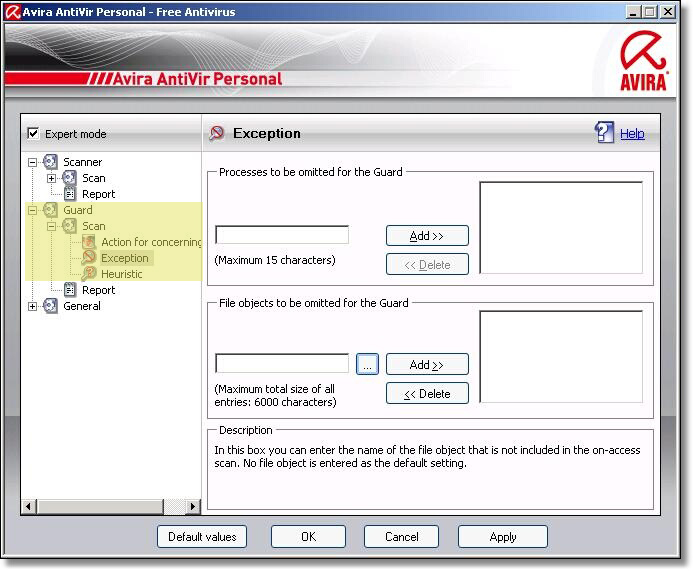This screenshot has height=571, width=693.
Task: Click the Cancel button
Action: (401, 537)
